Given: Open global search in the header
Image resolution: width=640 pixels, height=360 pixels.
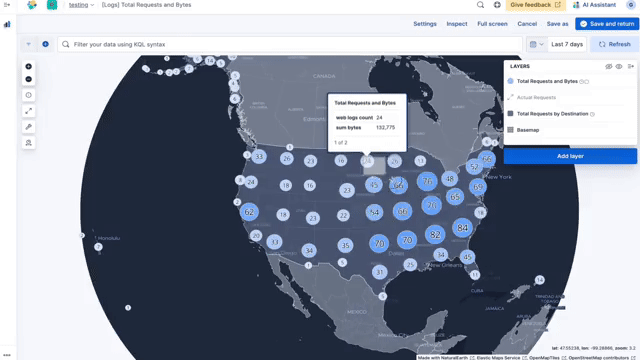Looking at the screenshot, I should tap(480, 5).
